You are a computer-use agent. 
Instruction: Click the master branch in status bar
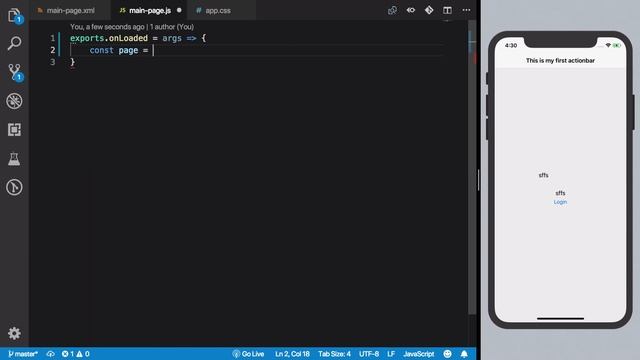(x=23, y=354)
